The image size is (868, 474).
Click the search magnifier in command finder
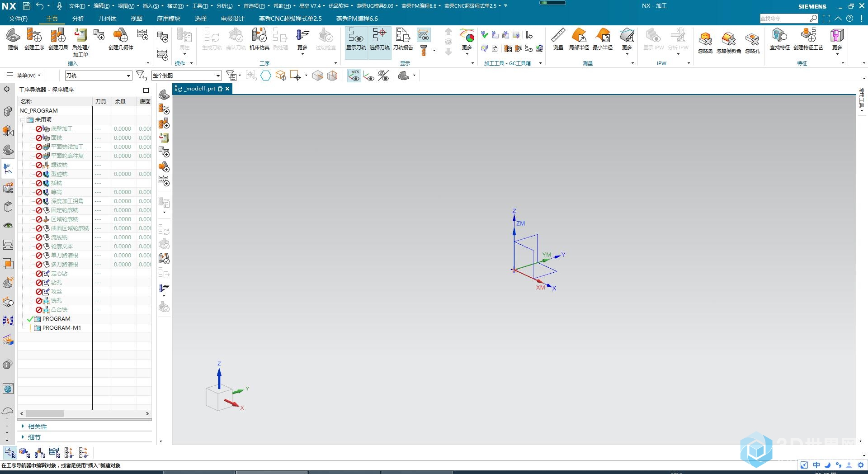point(813,19)
